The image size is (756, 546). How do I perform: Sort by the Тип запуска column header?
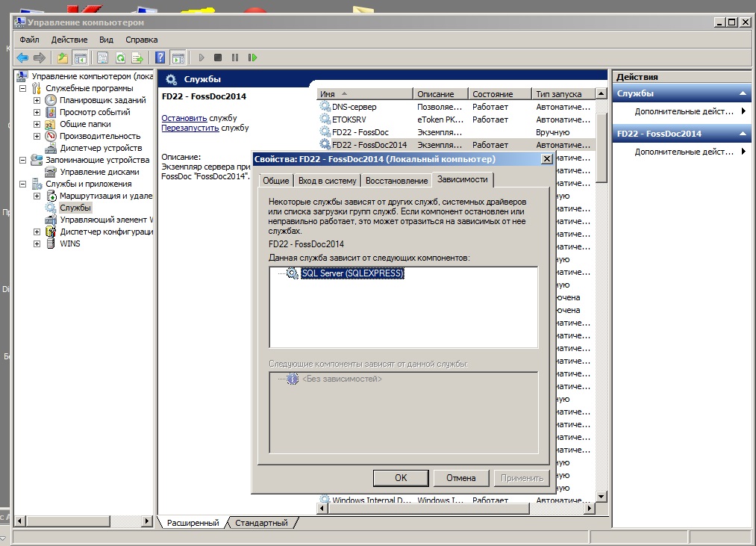click(563, 94)
